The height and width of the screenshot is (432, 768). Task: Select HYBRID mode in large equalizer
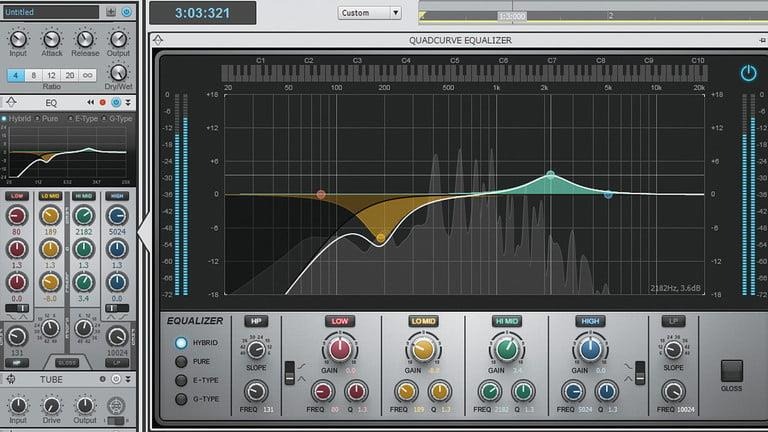click(x=181, y=343)
